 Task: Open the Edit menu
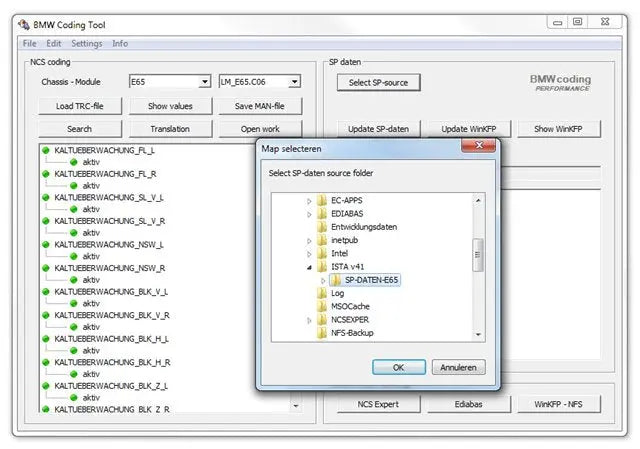coord(53,43)
